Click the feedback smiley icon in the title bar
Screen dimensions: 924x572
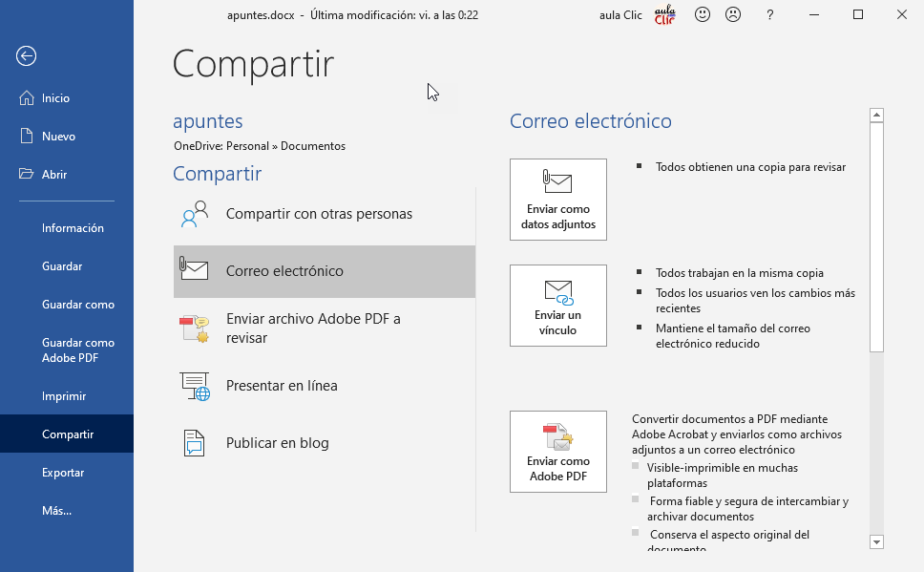[703, 14]
